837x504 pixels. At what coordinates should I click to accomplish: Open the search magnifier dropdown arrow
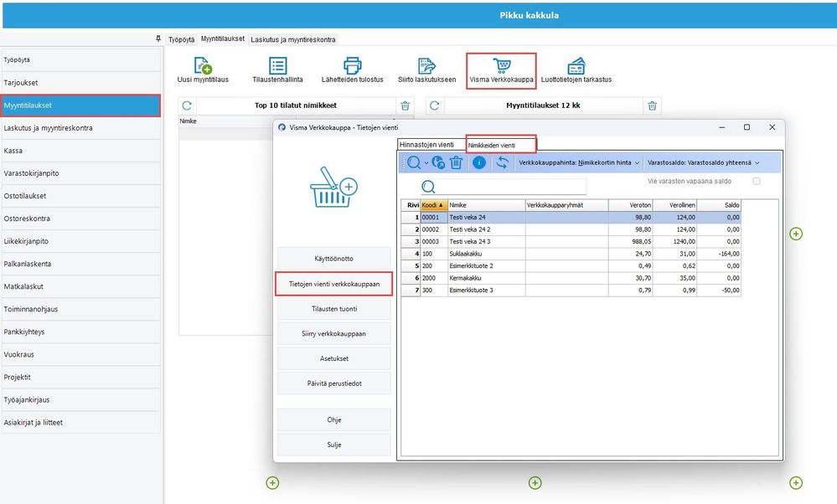426,163
